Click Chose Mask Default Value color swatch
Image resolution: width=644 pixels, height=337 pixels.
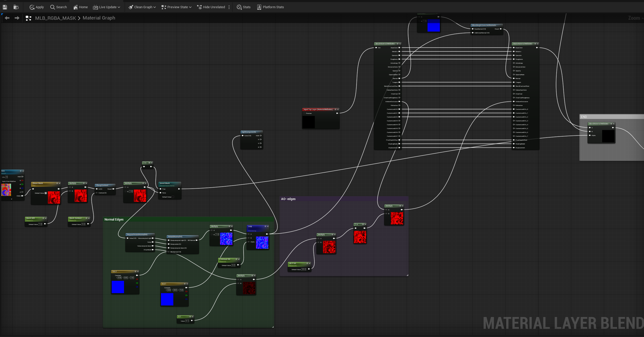(46, 193)
